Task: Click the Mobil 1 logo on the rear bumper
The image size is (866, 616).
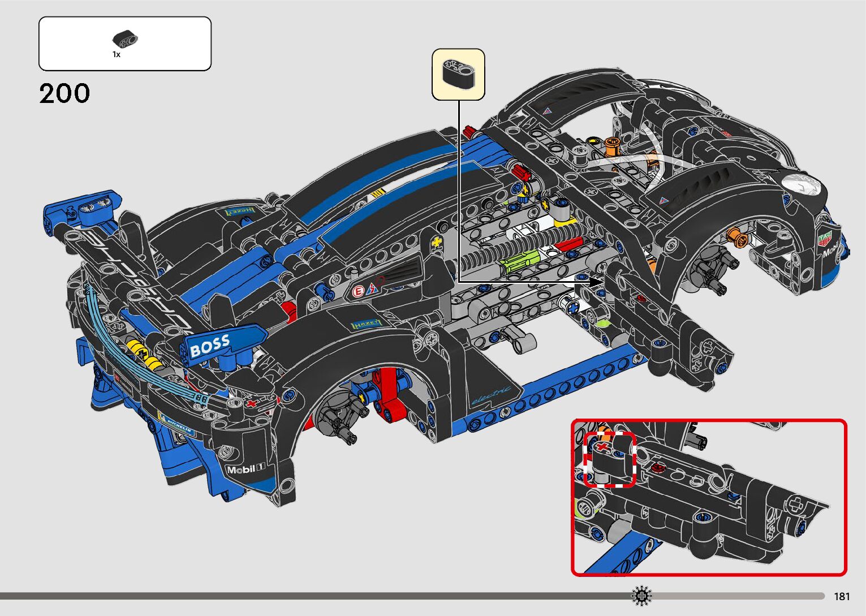Action: [245, 469]
